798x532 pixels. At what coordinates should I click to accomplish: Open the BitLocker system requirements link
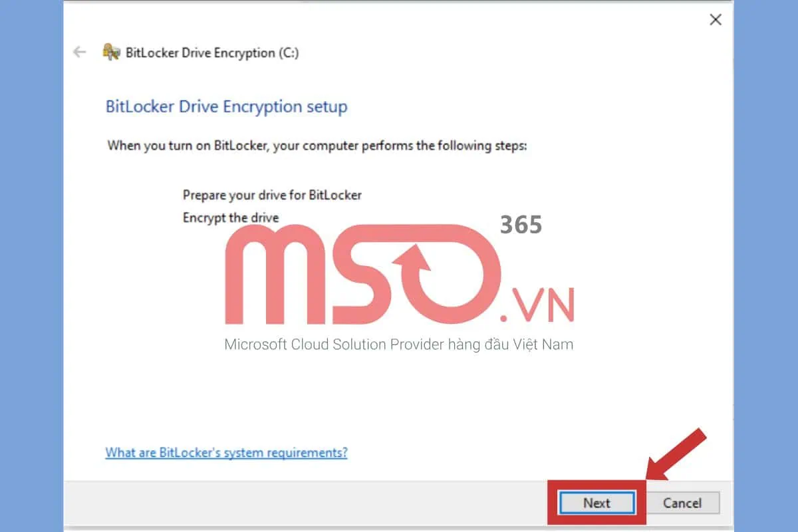(226, 453)
